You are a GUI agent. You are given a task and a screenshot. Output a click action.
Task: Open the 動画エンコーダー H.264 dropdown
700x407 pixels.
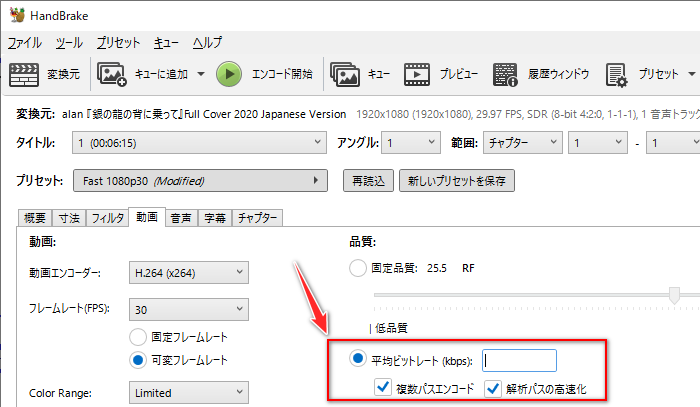[189, 273]
